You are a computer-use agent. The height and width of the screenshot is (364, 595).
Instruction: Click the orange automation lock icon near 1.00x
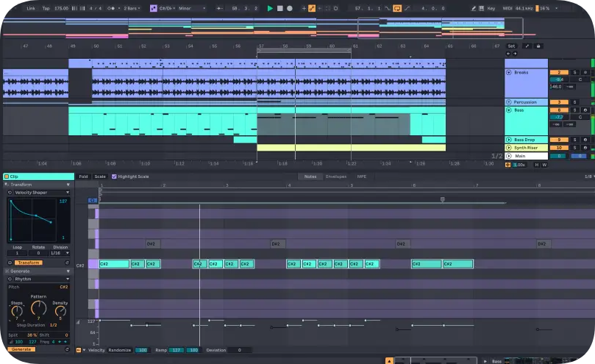(x=508, y=165)
